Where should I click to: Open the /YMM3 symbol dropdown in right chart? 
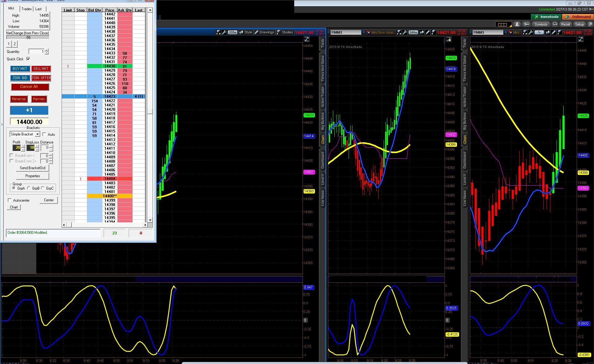506,32
